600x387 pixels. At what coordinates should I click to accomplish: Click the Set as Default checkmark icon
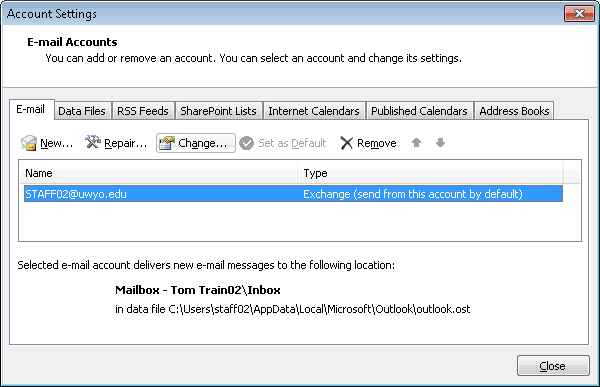[x=246, y=143]
